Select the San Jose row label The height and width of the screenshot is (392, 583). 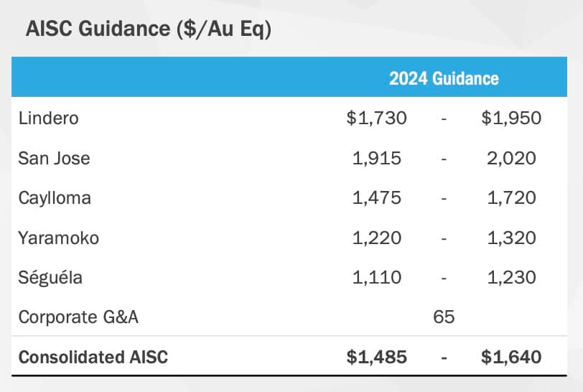(55, 158)
